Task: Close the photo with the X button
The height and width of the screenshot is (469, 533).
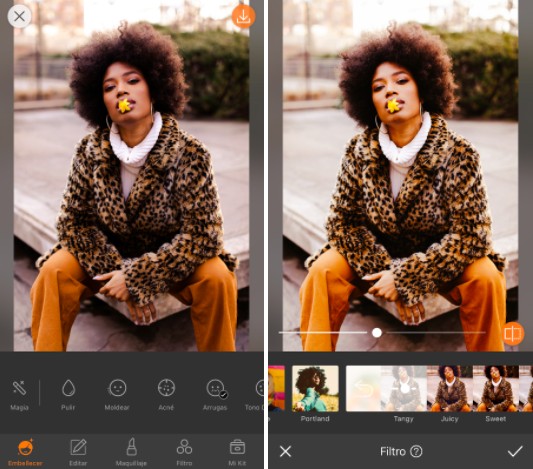Action: pos(19,16)
